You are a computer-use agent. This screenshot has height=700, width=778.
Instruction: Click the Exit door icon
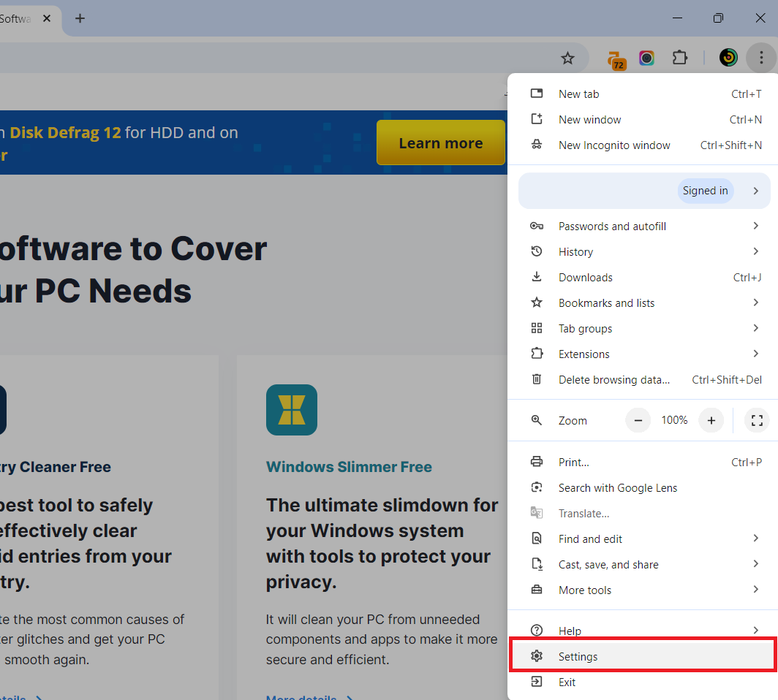[537, 682]
